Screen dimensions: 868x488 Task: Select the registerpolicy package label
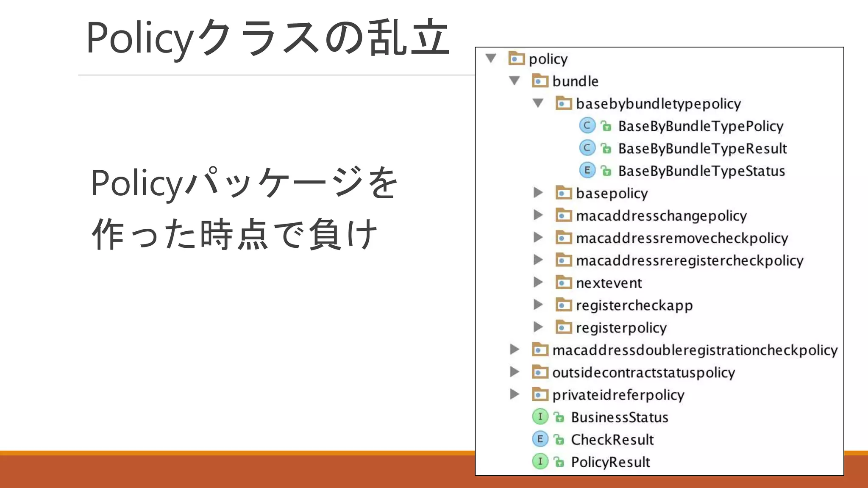[621, 328]
